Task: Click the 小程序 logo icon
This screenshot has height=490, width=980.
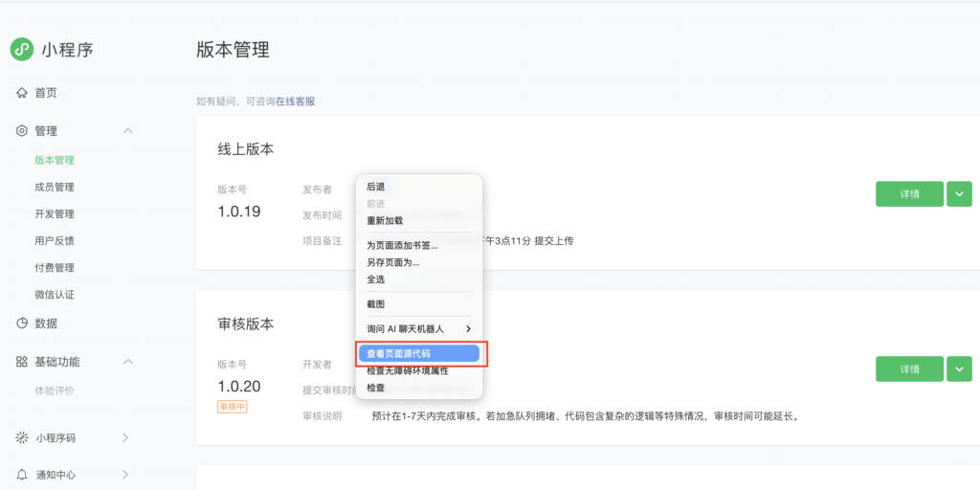Action: (22, 50)
